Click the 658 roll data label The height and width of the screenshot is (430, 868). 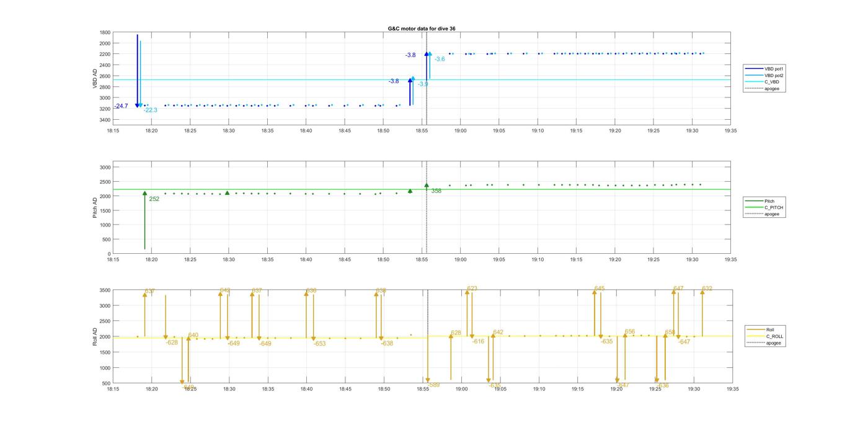(670, 332)
